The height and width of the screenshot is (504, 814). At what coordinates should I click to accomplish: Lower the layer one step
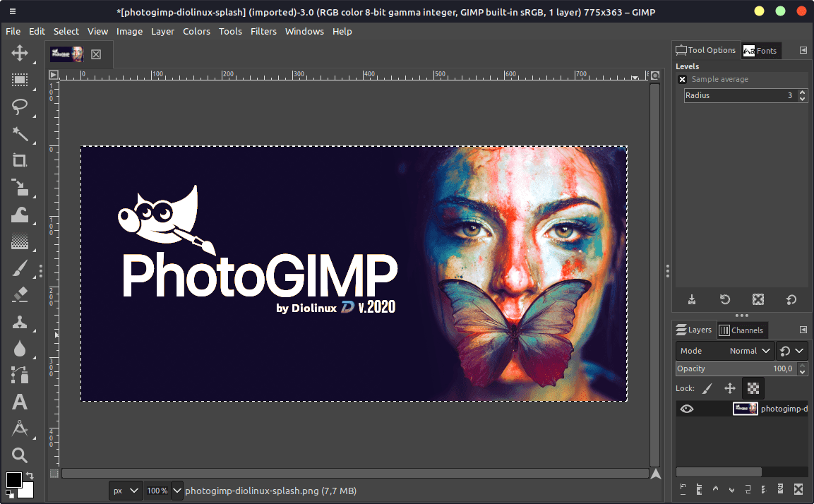(x=731, y=489)
